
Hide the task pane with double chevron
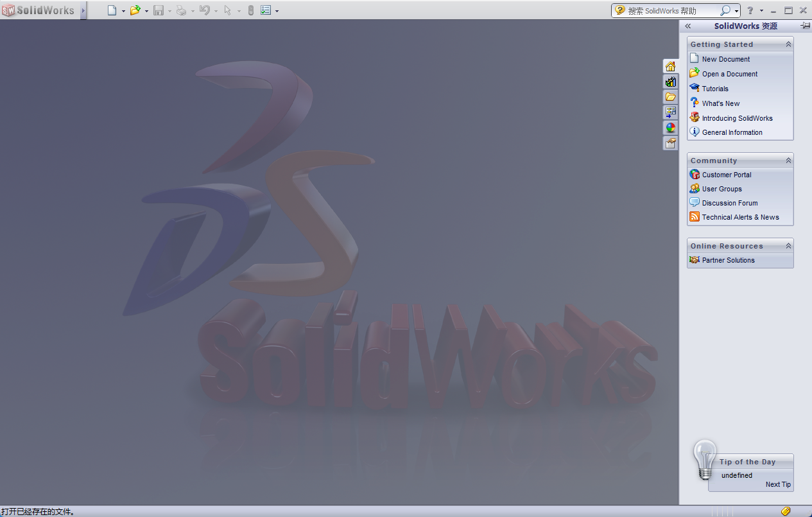(687, 26)
